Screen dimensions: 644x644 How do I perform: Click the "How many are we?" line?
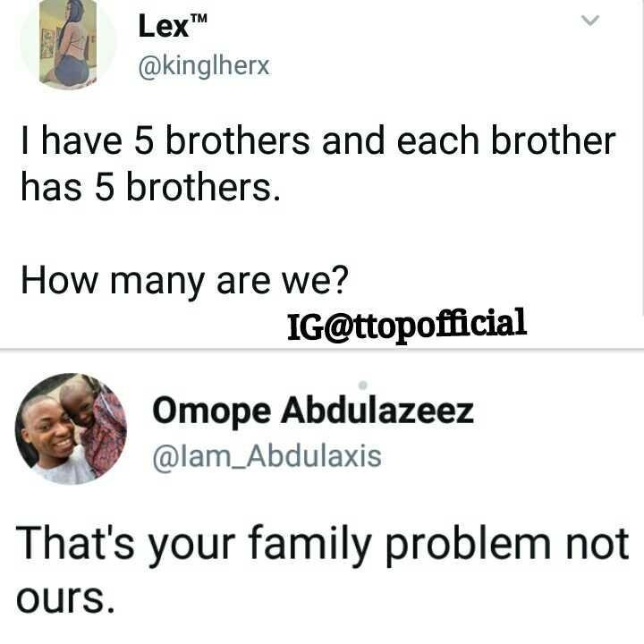point(185,282)
